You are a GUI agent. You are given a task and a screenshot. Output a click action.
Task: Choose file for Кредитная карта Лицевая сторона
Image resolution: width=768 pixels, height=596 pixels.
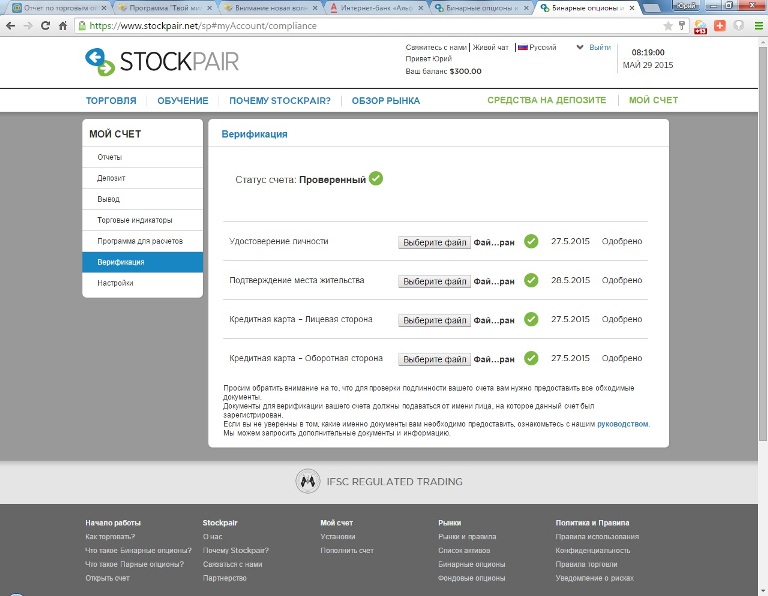point(434,320)
